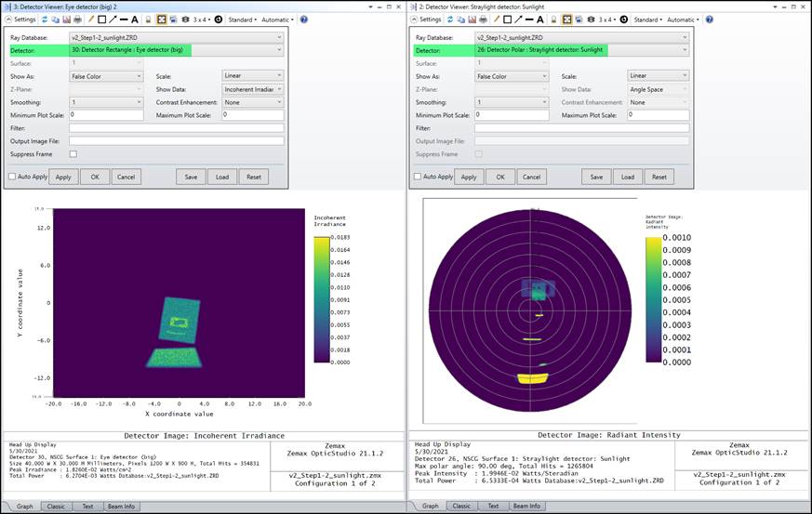The image size is (812, 514).
Task: Switch to the Beam Info tab in Eye detector window
Action: click(121, 507)
